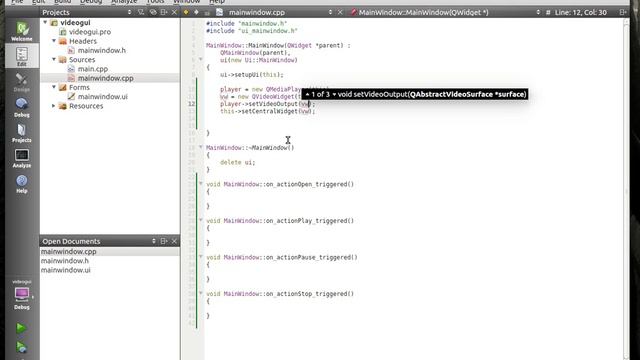
Task: Open the Welcome mode
Action: click(22, 32)
